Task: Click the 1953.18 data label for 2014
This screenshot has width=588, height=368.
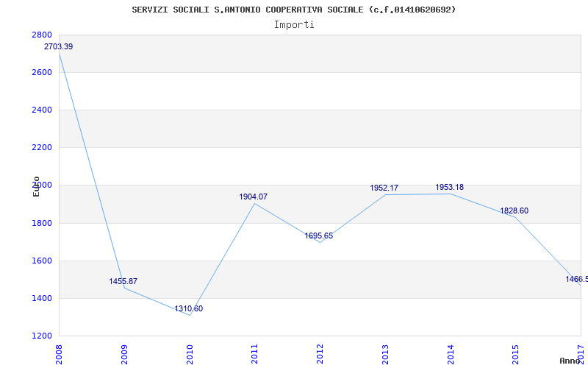Action: click(x=449, y=188)
